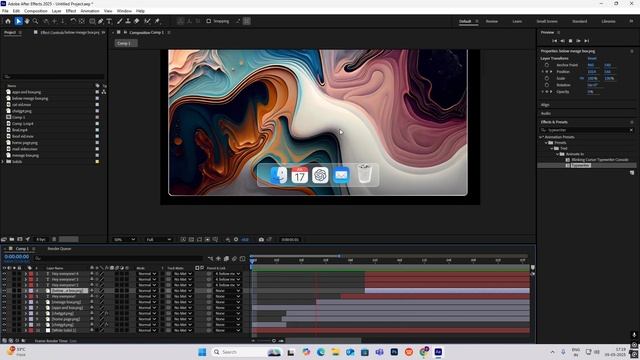Select the Brush tool
The image size is (640, 360).
click(x=120, y=21)
